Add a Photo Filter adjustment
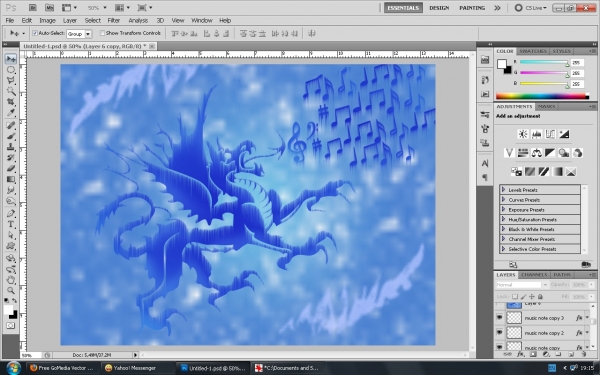Screen dimensions: 600x375 [564, 153]
